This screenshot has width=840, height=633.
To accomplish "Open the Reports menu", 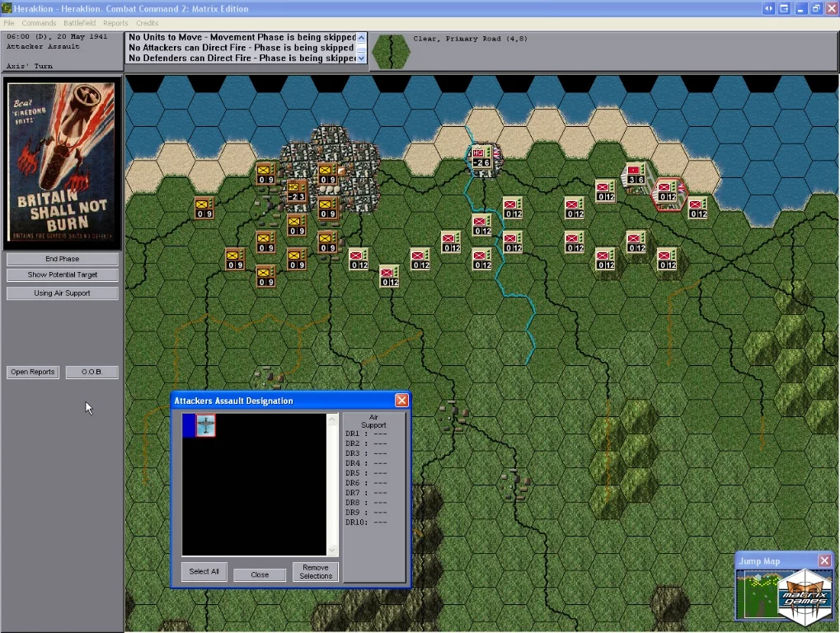I will pos(115,23).
